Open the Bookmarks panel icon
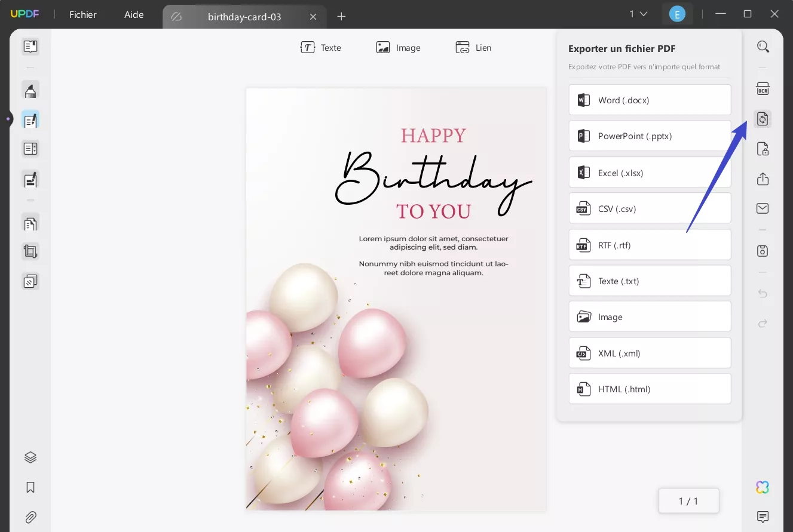Viewport: 793px width, 532px height. click(30, 487)
